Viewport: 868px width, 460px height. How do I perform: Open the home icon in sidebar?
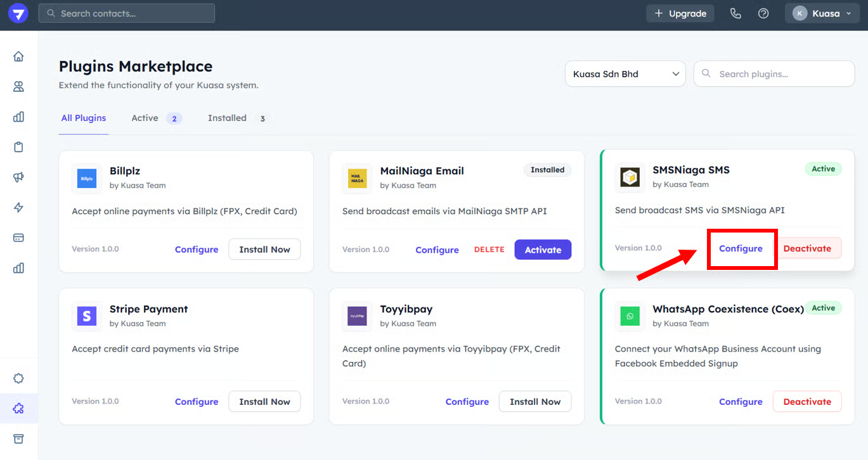(18, 56)
